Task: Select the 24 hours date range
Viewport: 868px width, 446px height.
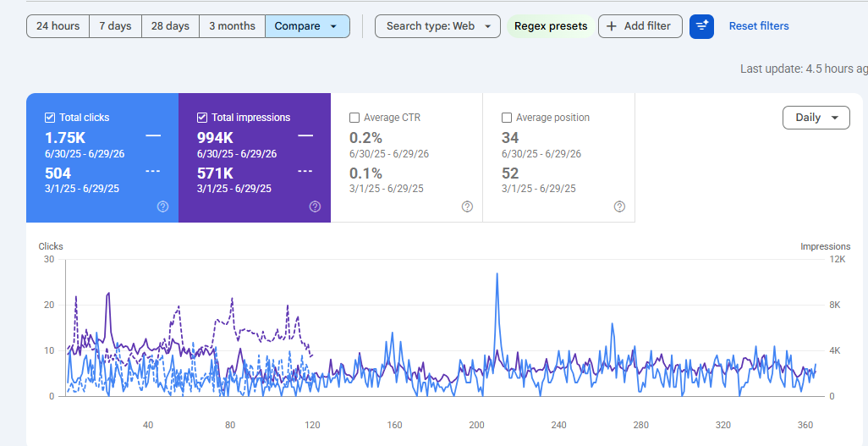Action: point(58,26)
